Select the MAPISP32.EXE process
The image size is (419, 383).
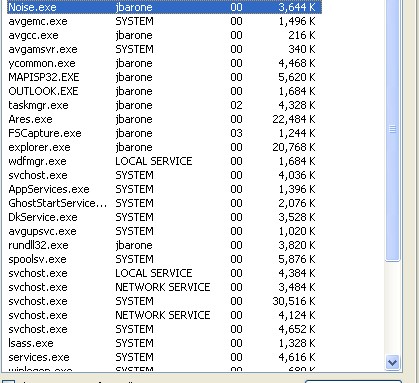[x=164, y=77]
